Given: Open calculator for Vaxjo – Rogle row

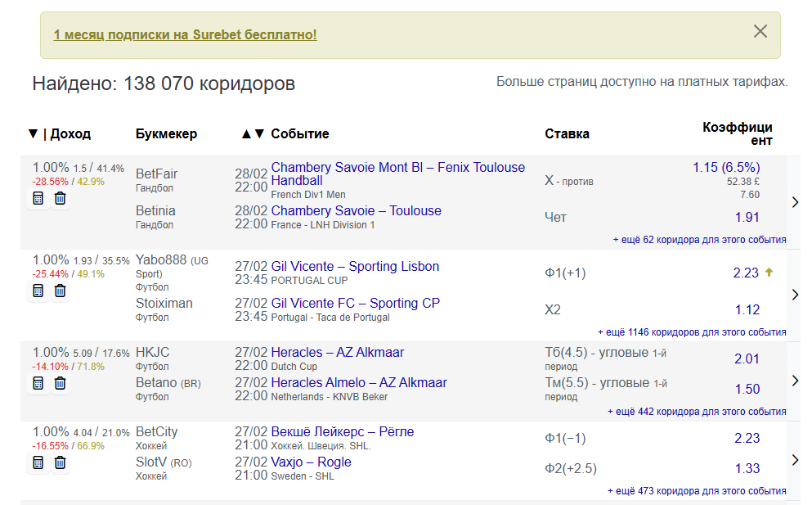Looking at the screenshot, I should coord(38,462).
